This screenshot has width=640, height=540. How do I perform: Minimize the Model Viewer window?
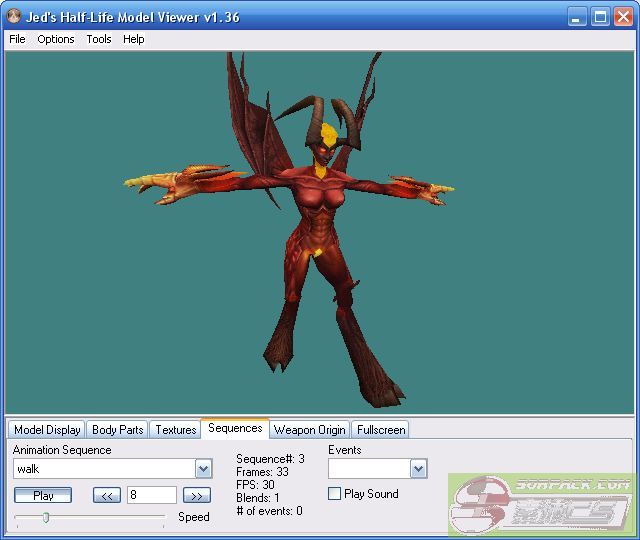[x=577, y=17]
